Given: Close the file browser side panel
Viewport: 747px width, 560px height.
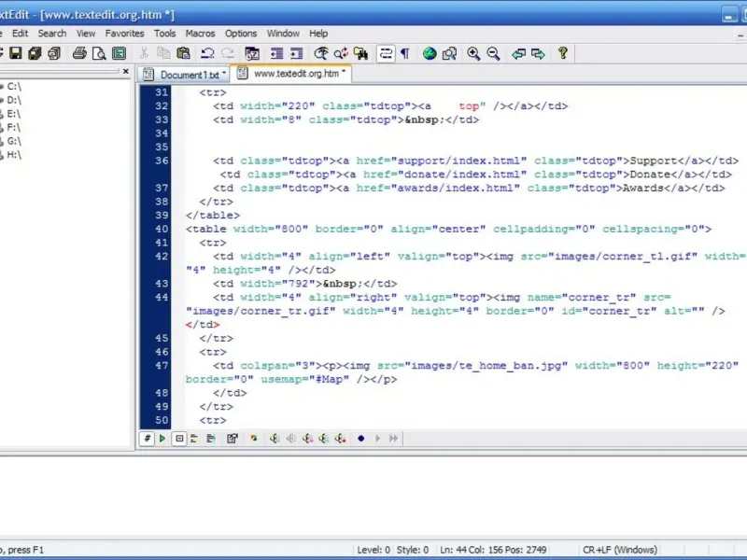Looking at the screenshot, I should pos(126,71).
